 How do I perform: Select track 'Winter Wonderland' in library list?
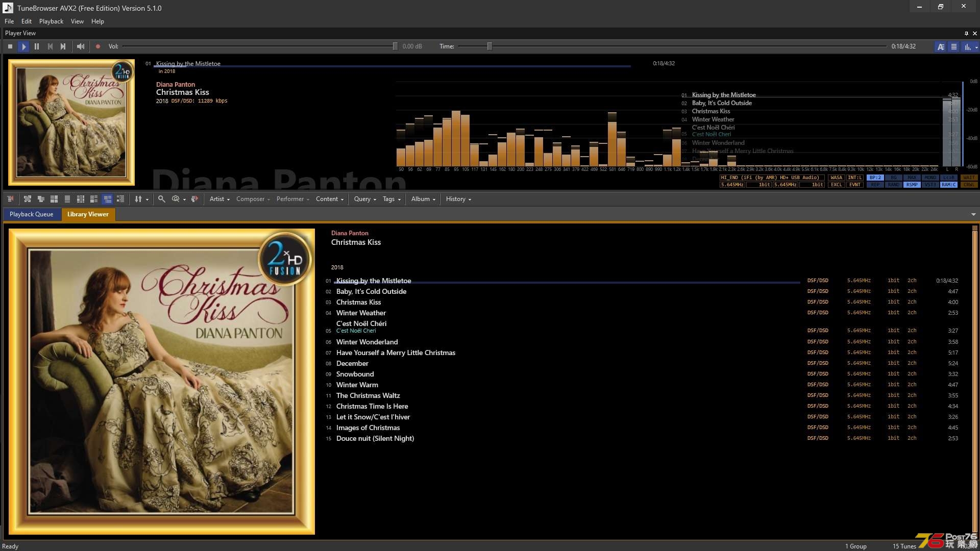367,342
